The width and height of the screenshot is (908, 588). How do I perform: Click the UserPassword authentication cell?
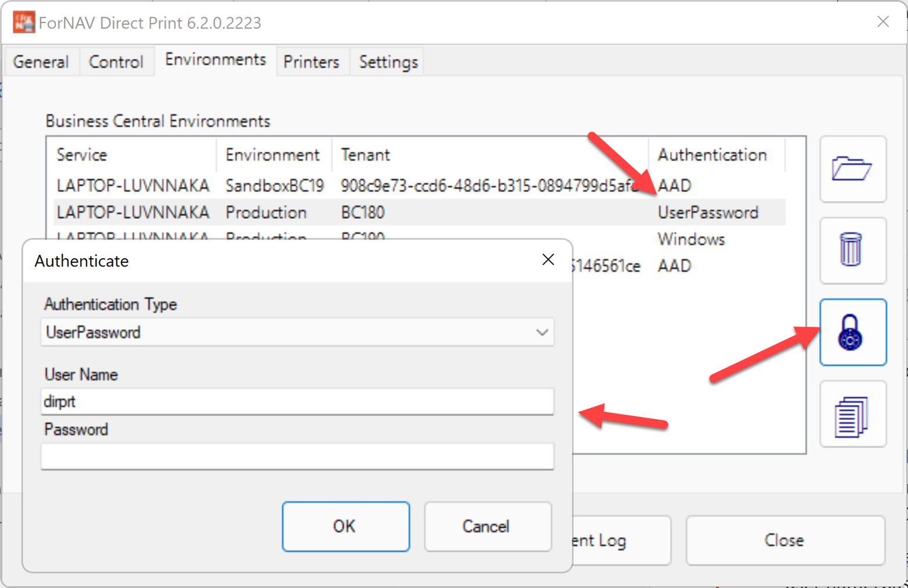click(x=708, y=212)
